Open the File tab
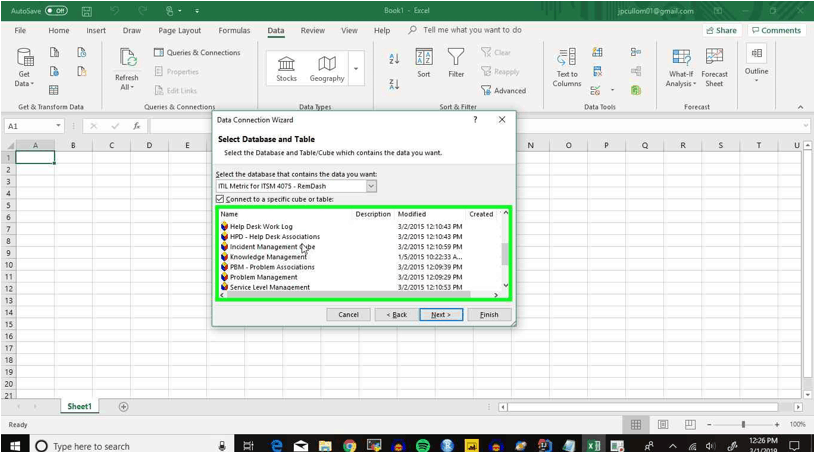Image resolution: width=814 pixels, height=452 pixels. tap(20, 30)
